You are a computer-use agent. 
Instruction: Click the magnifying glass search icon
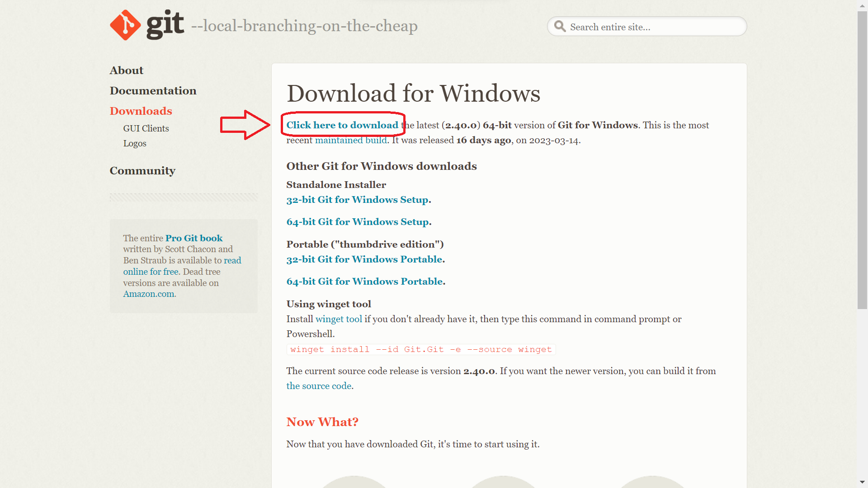[x=560, y=27]
